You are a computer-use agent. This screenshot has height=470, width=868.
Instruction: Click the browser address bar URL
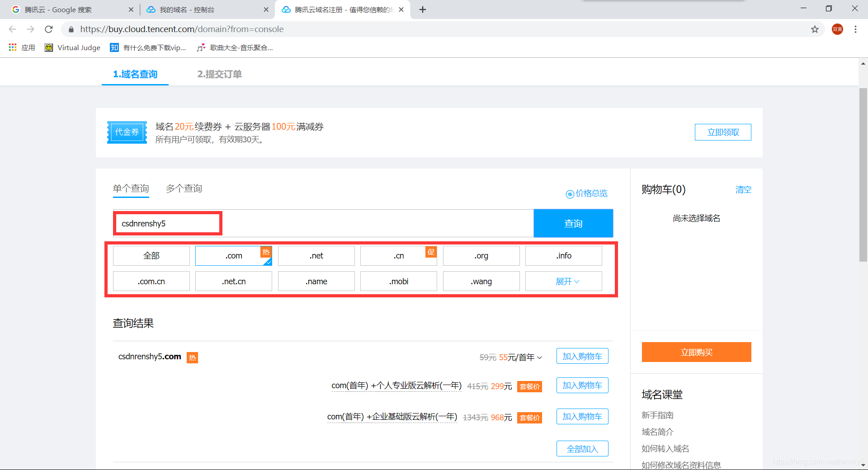click(x=182, y=29)
